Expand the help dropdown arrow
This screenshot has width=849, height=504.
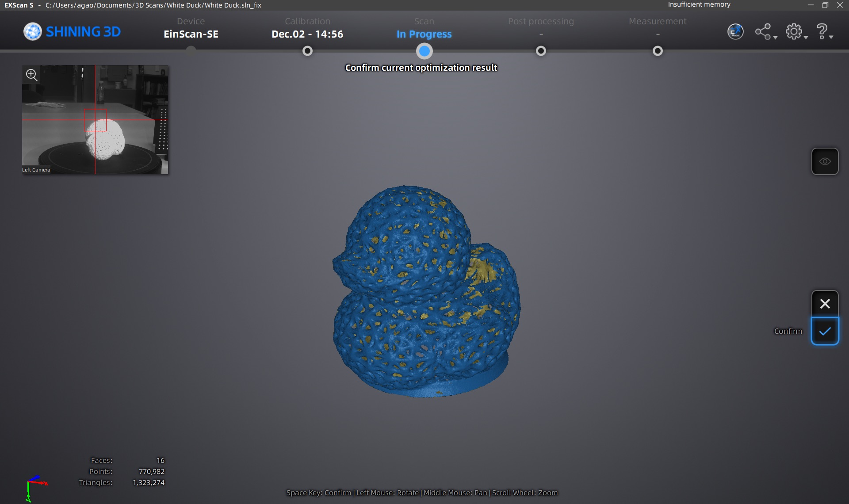831,38
